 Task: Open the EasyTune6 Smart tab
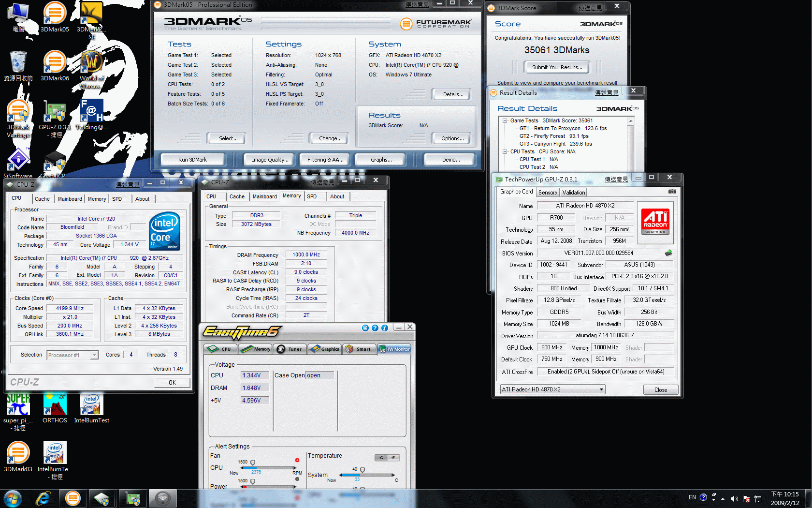point(360,349)
